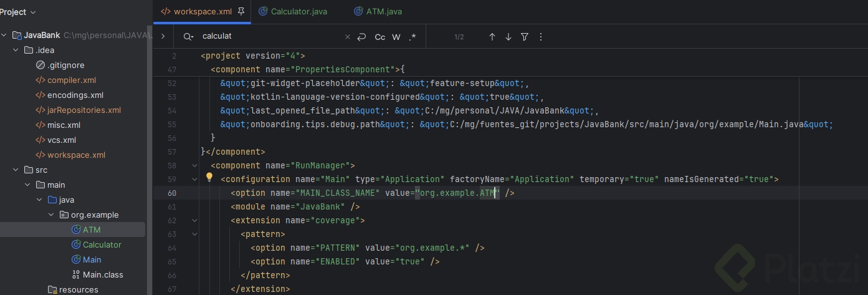Clear the search field text
Screen dimensions: 868x295
[x=348, y=37]
